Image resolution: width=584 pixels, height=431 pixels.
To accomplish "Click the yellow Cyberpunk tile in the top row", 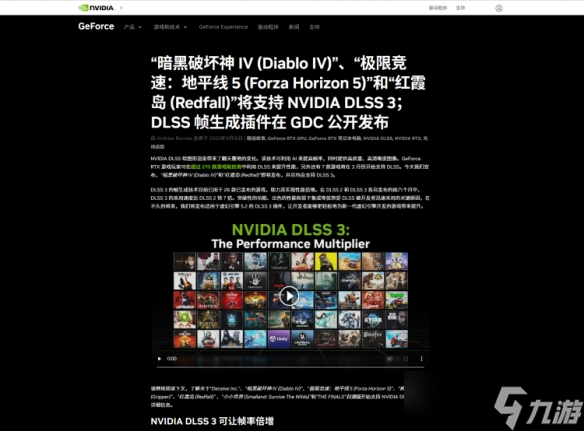I will pyautogui.click(x=326, y=262).
